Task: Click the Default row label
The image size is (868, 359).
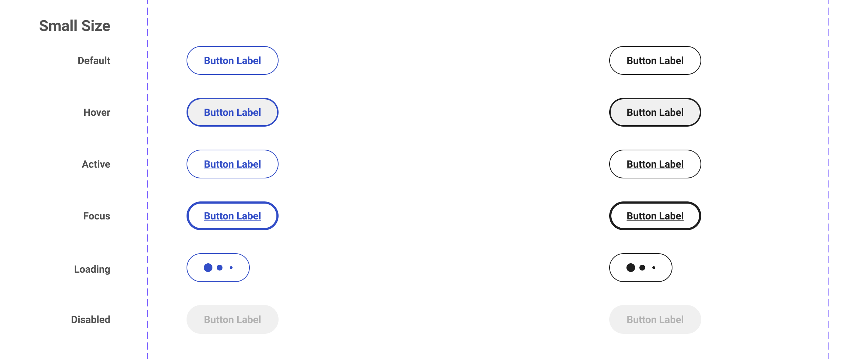Action: 94,60
